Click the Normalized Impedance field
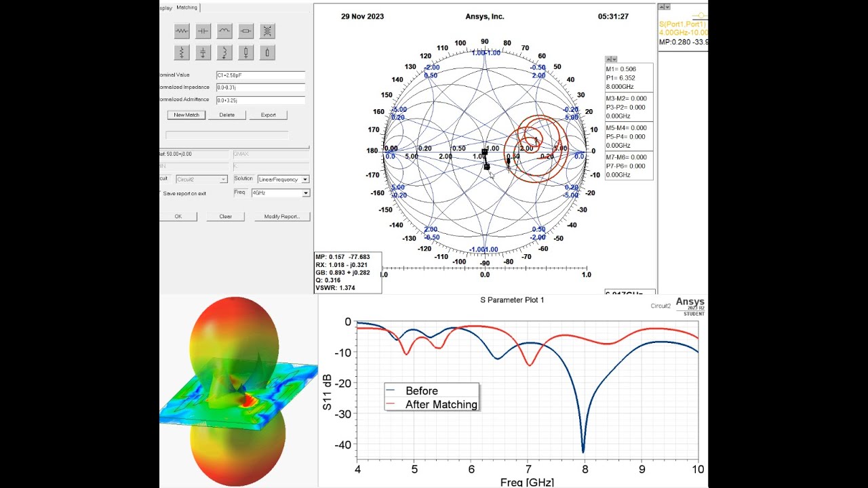This screenshot has width=868, height=488. coord(260,87)
